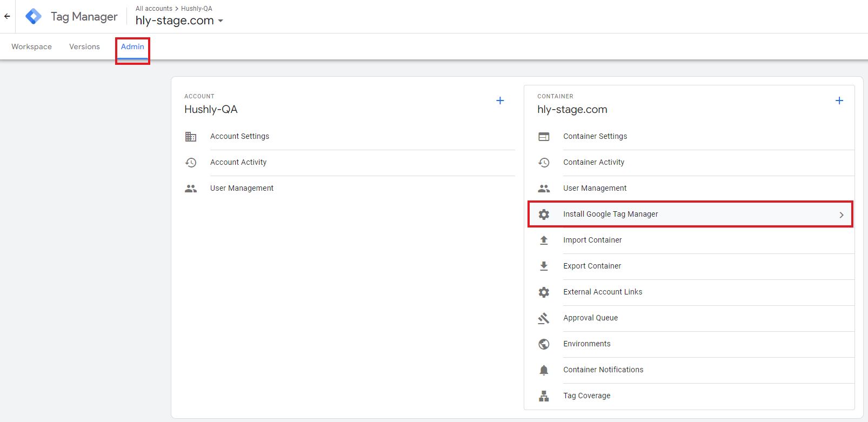Click the Hushly-QA account heading
The width and height of the screenshot is (868, 422).
[211, 109]
